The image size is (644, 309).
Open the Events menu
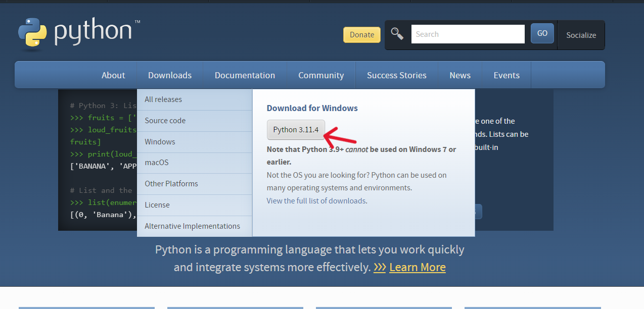pos(507,75)
